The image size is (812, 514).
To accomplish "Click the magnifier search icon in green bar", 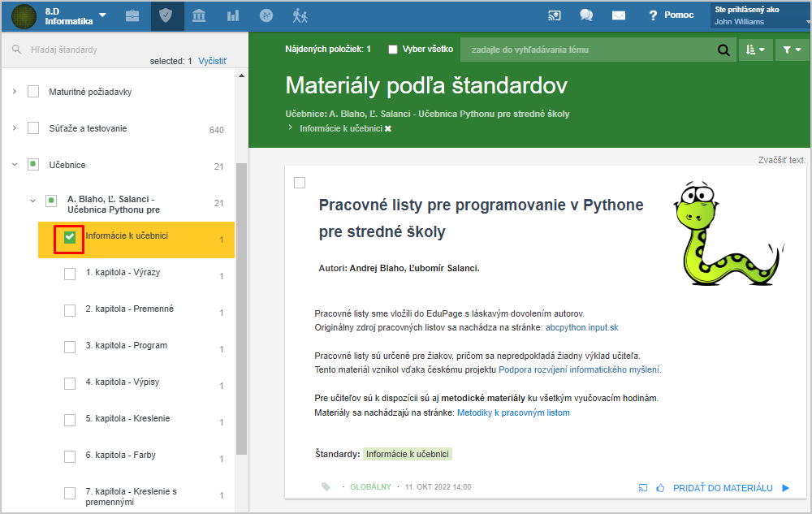I will coord(723,50).
